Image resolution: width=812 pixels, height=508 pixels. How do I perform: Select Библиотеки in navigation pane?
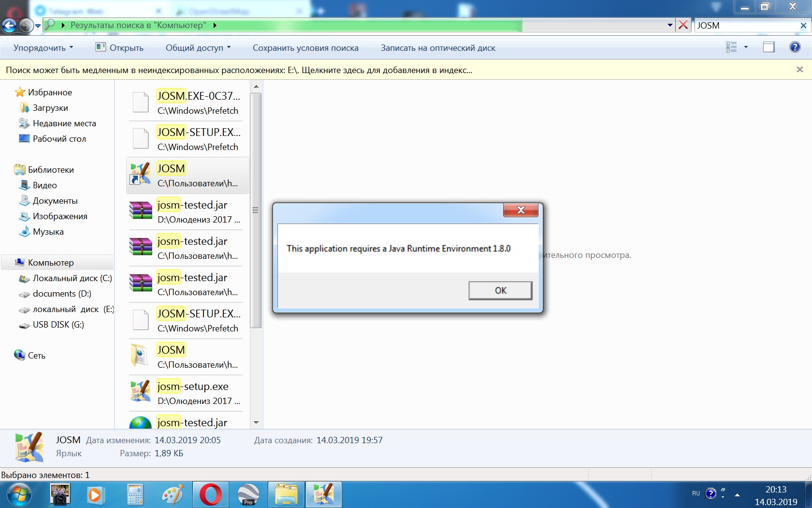[44, 169]
